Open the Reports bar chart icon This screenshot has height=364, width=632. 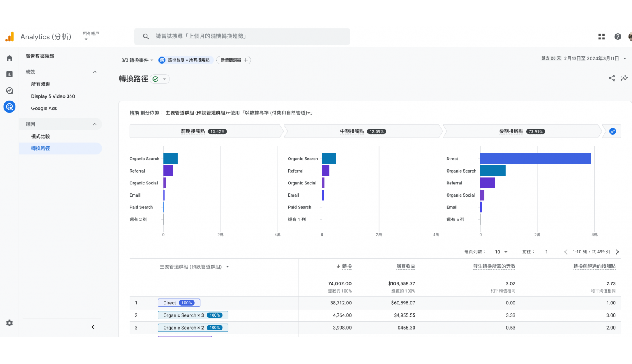tap(9, 74)
